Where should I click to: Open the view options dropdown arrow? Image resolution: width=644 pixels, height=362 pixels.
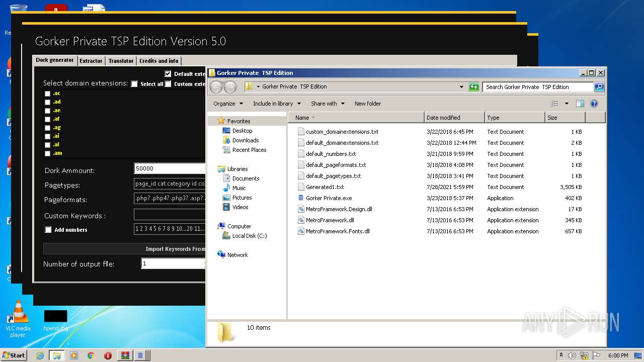(x=567, y=104)
